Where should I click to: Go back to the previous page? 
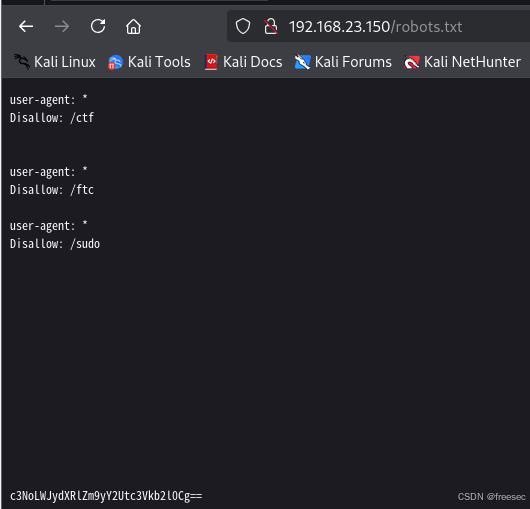[26, 26]
